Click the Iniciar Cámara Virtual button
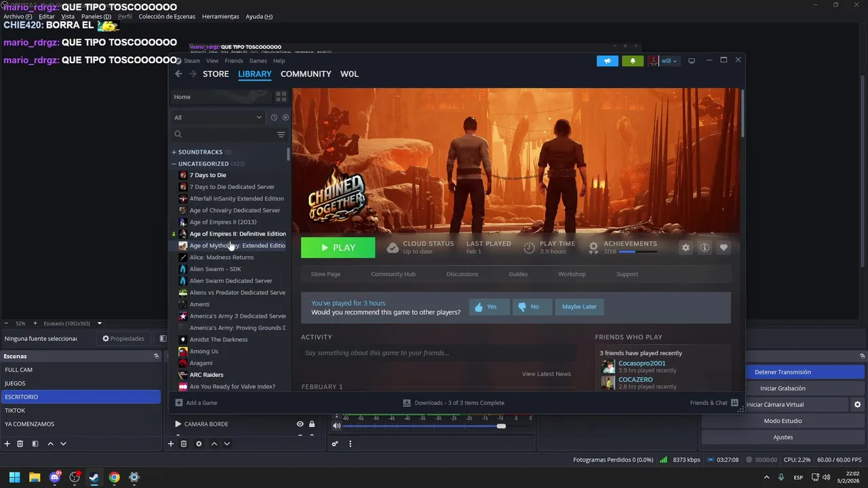Screen dimensions: 868x488 [x=774, y=405]
